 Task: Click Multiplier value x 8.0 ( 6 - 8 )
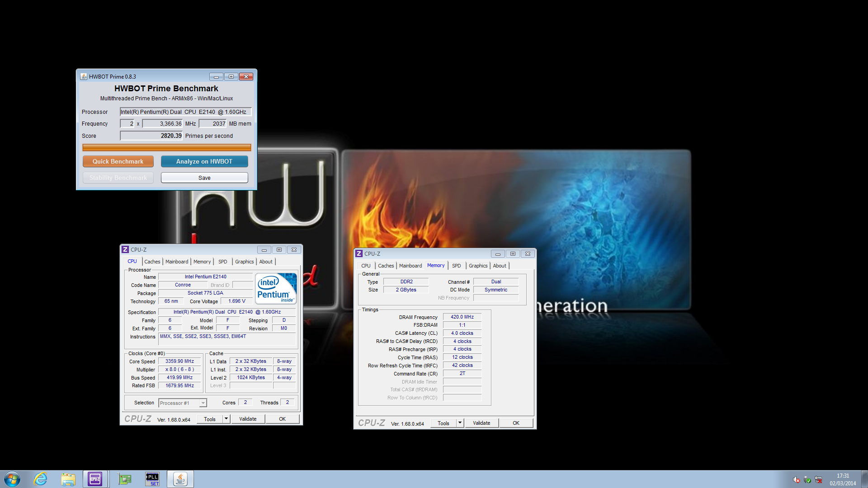coord(179,370)
